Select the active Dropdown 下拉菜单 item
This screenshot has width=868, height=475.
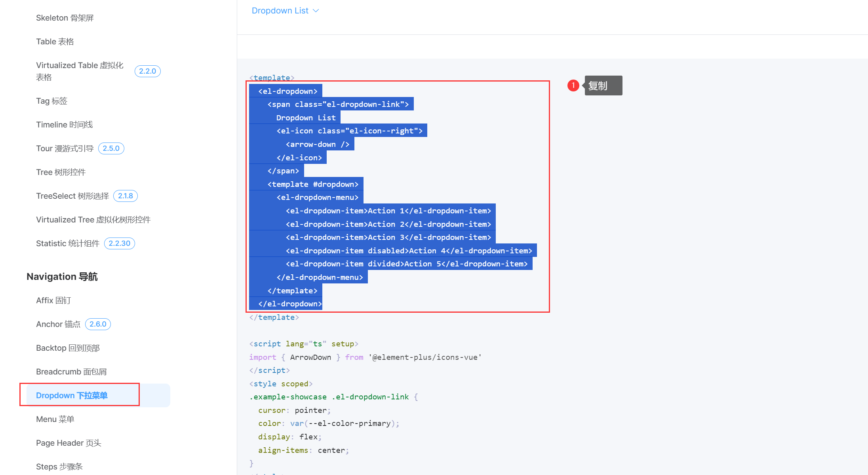(98, 395)
